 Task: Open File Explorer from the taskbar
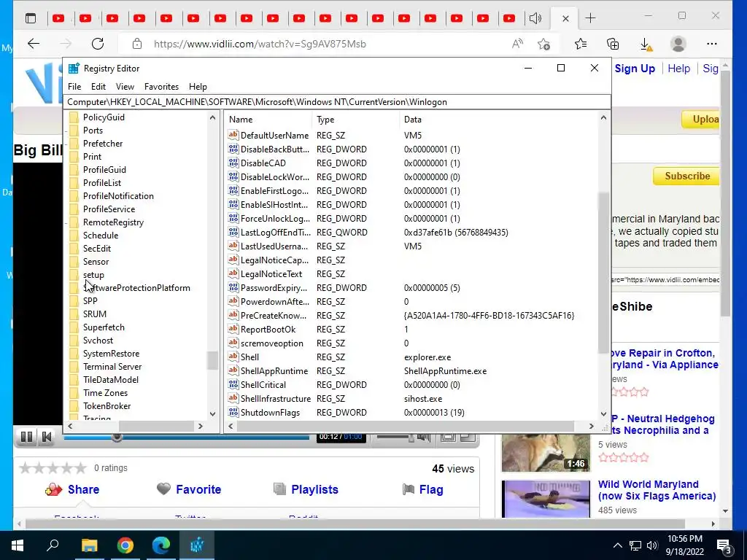(x=89, y=545)
